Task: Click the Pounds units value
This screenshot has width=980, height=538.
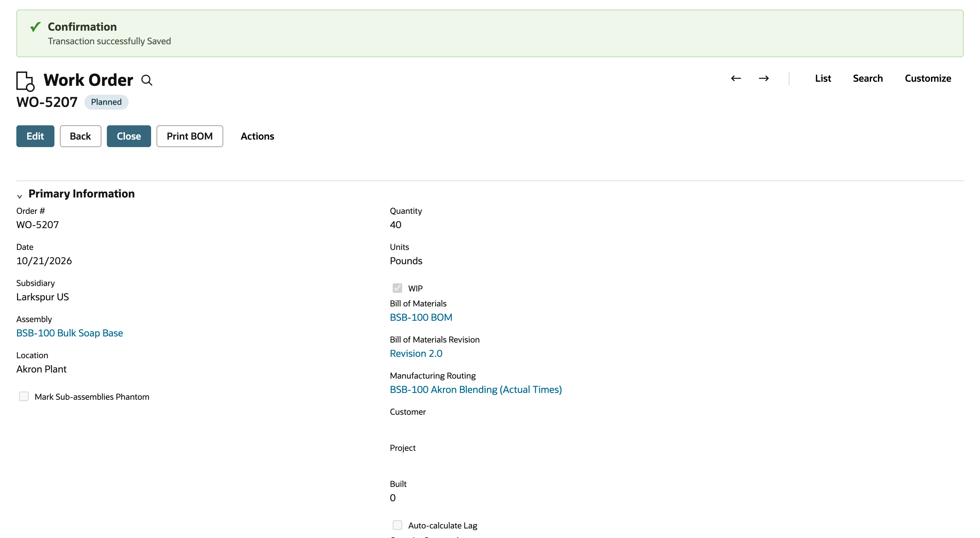Action: [x=406, y=261]
